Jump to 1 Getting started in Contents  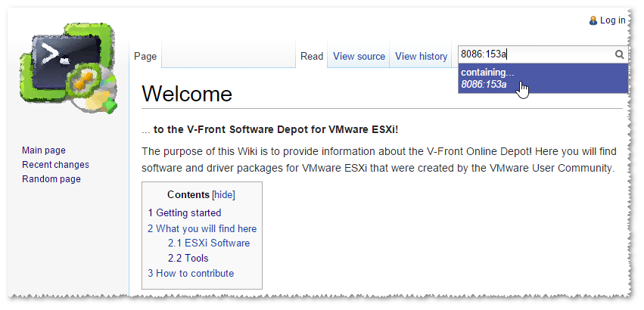[185, 212]
